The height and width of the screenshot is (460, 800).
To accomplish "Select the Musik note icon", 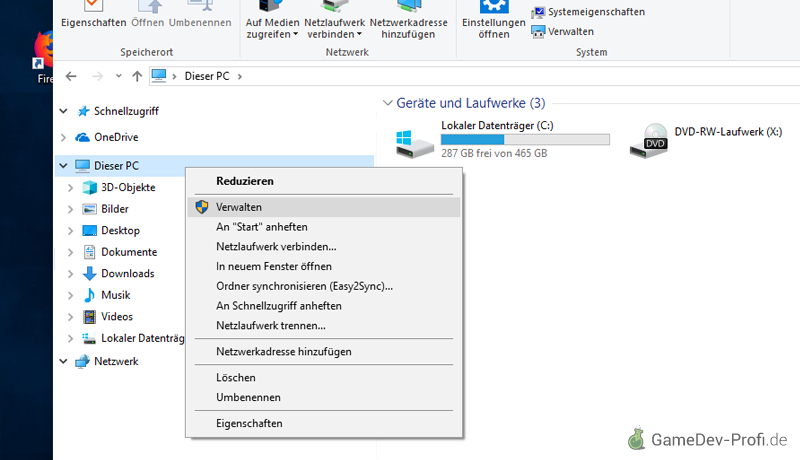I will coord(89,295).
